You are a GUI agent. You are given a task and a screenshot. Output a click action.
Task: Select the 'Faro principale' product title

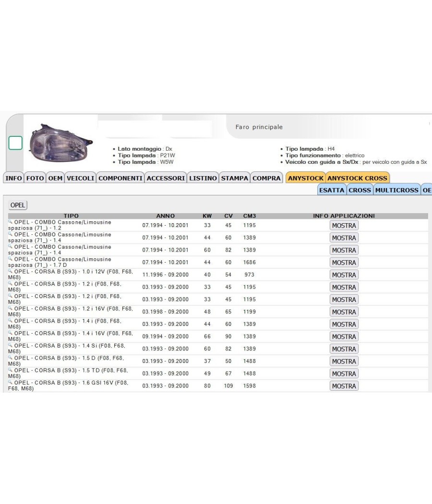[x=259, y=127]
